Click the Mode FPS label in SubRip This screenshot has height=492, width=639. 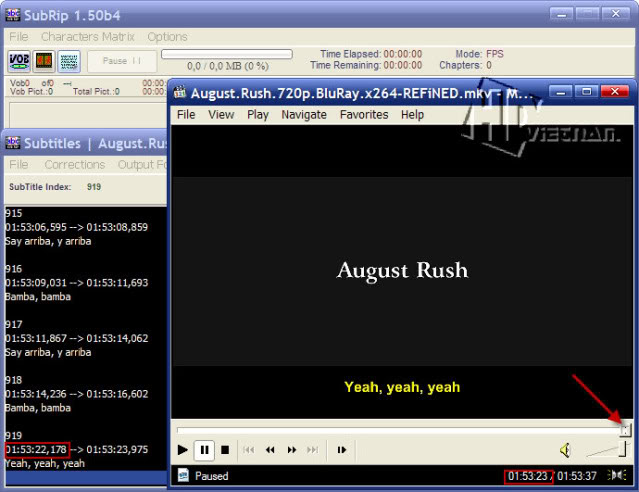(x=479, y=54)
